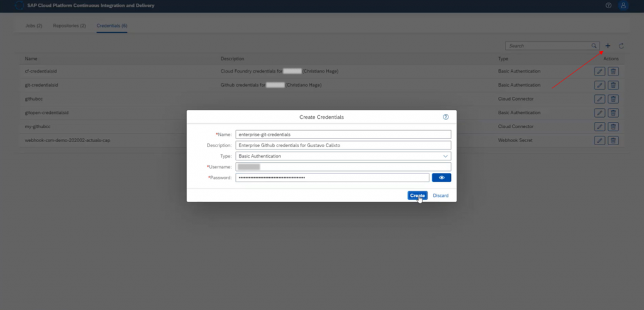This screenshot has height=310, width=644.
Task: Edit the my-githubcc credential
Action: [x=599, y=126]
